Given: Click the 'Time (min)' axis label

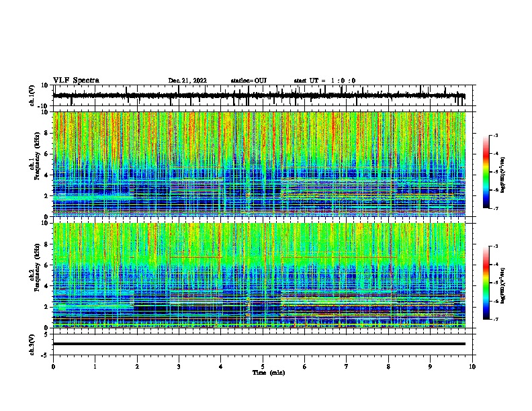Looking at the screenshot, I should [269, 373].
